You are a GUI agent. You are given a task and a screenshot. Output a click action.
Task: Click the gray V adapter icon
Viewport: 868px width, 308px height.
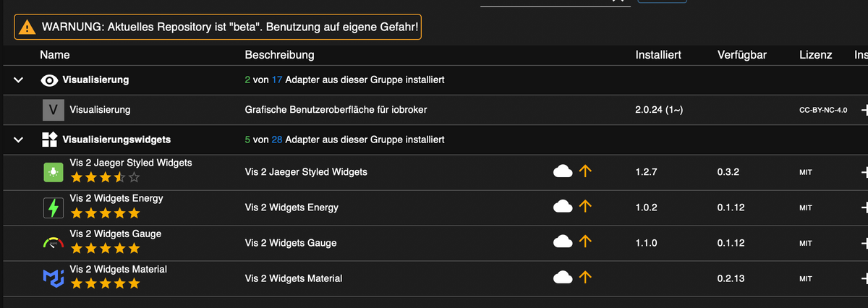[x=54, y=110]
